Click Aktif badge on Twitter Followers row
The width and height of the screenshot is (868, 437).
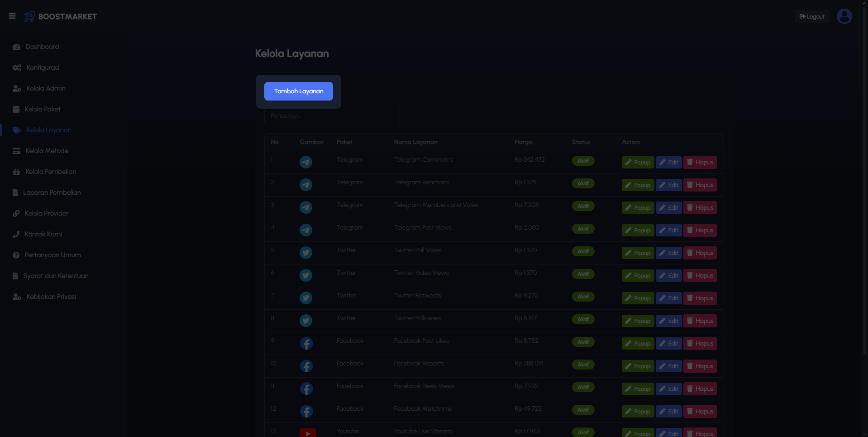click(583, 319)
